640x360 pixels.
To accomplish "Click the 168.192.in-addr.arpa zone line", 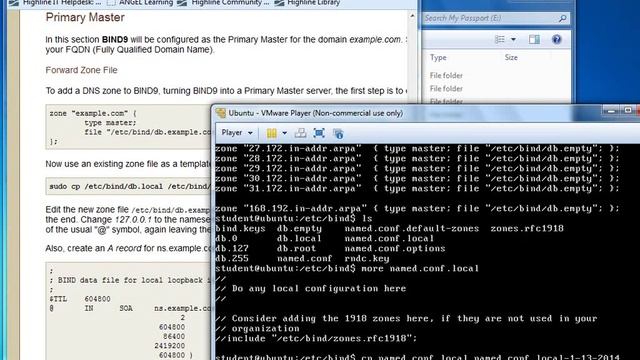I will click(417, 209).
